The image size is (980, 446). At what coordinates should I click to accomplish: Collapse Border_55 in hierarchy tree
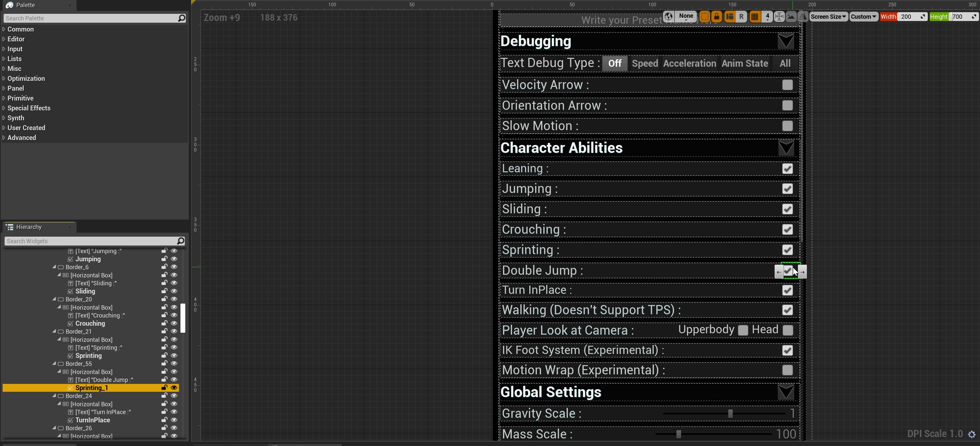click(54, 364)
